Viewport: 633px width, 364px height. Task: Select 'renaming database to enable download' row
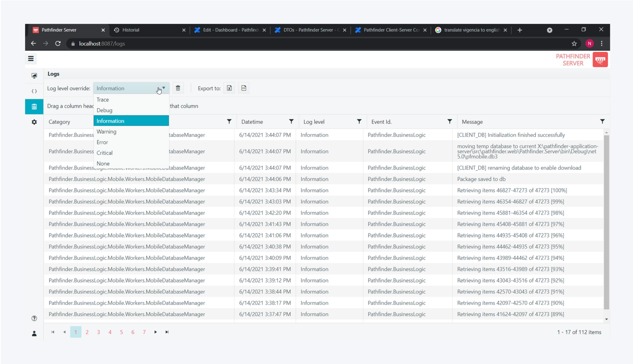tap(324, 168)
